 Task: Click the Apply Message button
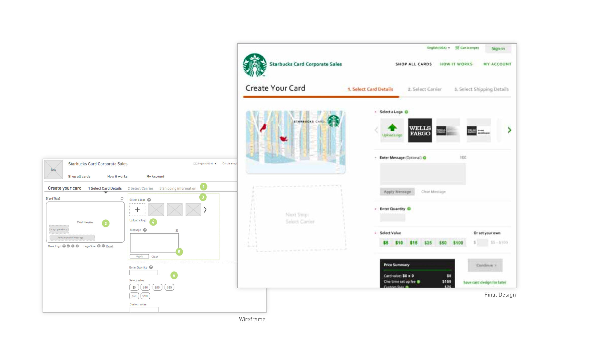(x=397, y=192)
